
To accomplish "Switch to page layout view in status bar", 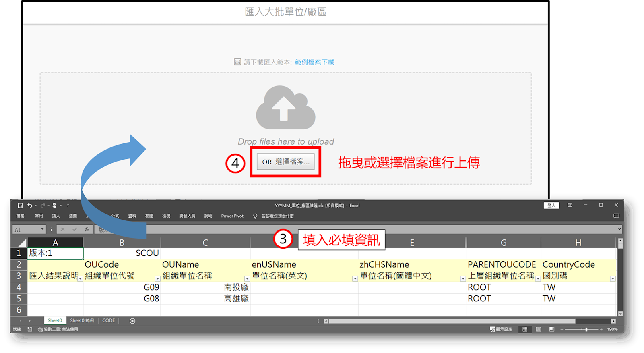I will coord(538,329).
